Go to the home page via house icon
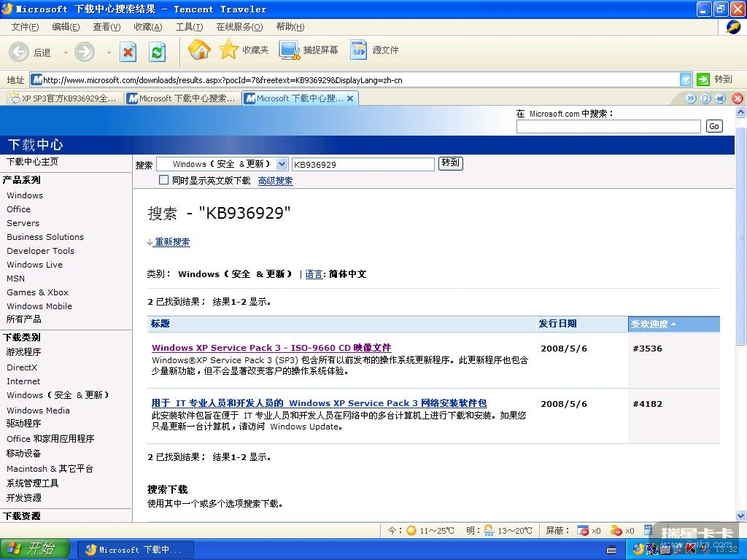This screenshot has width=747, height=560. 199,50
